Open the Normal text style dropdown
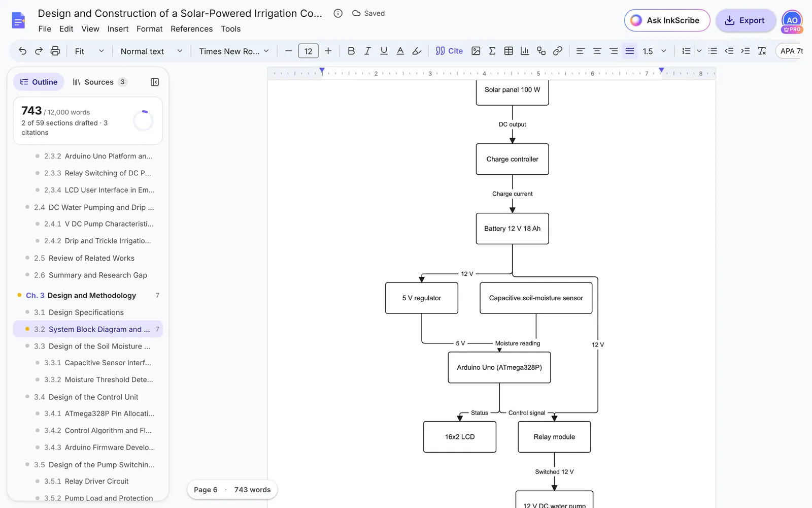The image size is (812, 508). coord(151,51)
